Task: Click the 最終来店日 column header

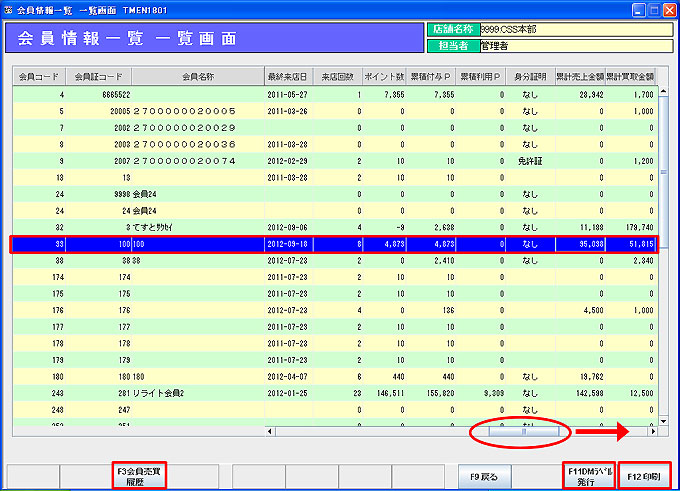Action: point(288,76)
